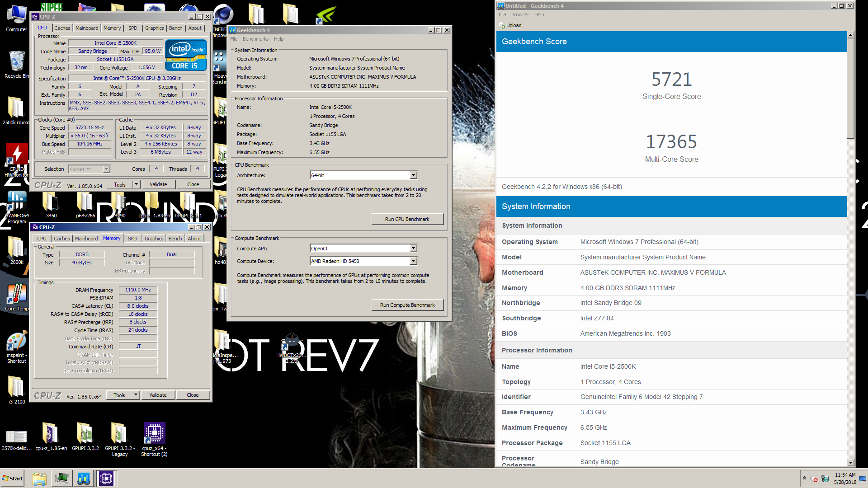Click Close button in bottom CPU-Z window
The image size is (868, 488).
click(x=193, y=395)
